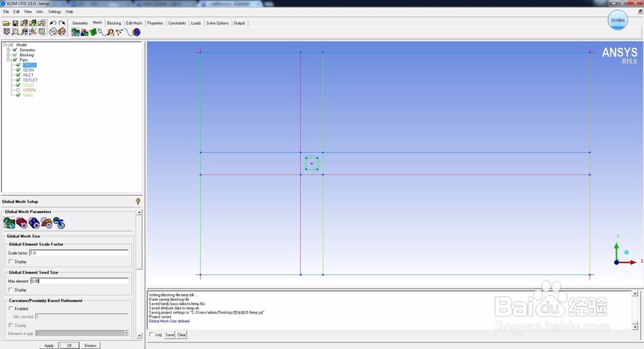Open the Geometry file toolbar icon
The image size is (644, 349).
[24, 23]
